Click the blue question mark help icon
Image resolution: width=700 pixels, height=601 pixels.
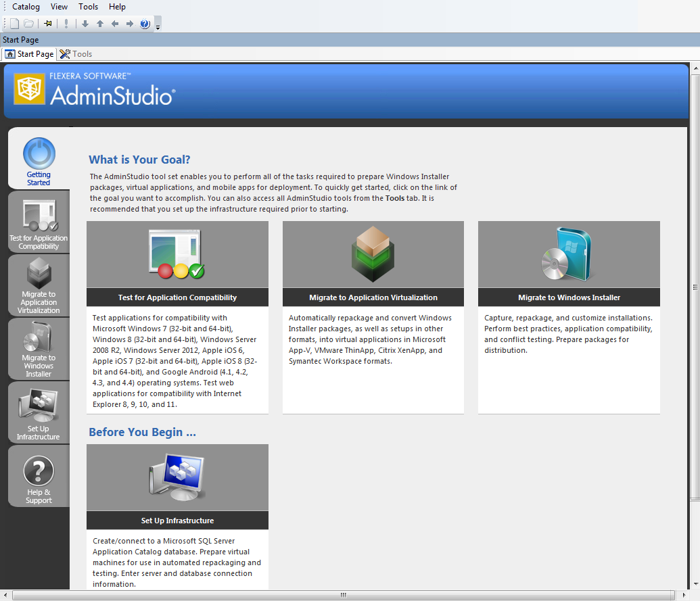[145, 24]
